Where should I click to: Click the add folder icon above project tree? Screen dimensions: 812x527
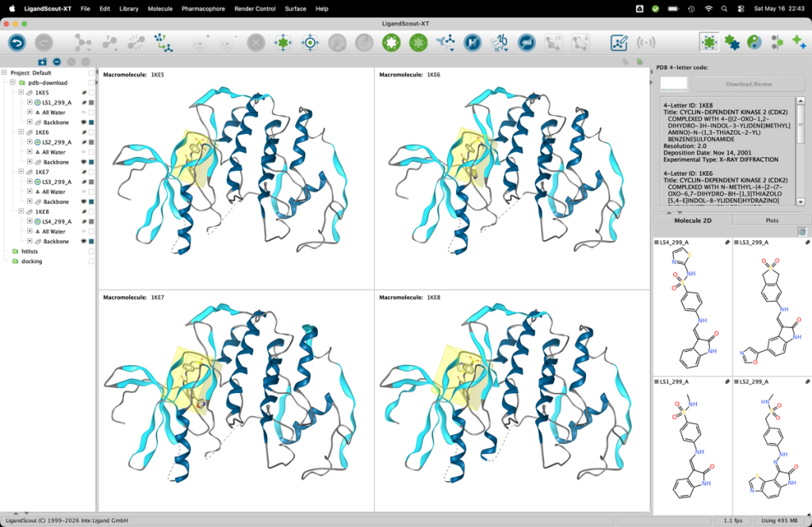click(x=43, y=62)
